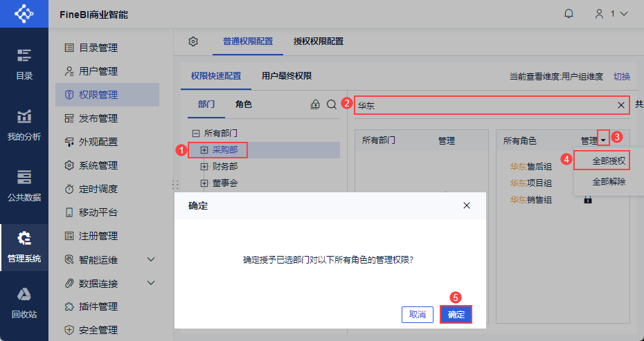Collapse the 所有部门 root node
The image size is (644, 341).
pos(196,133)
